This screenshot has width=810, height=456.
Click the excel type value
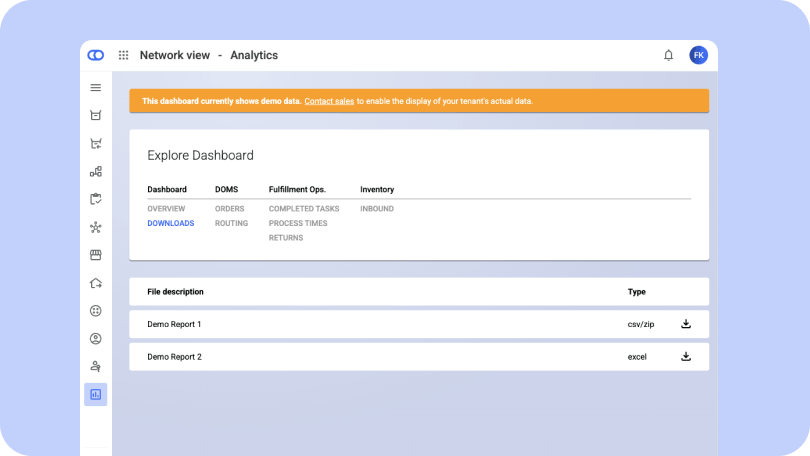pos(637,357)
